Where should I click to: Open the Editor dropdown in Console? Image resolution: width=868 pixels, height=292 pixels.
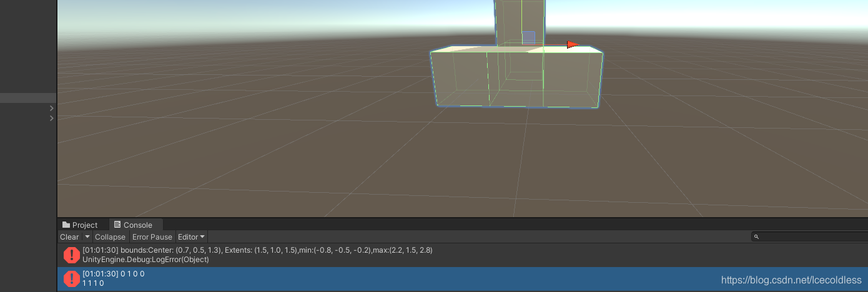tap(192, 237)
